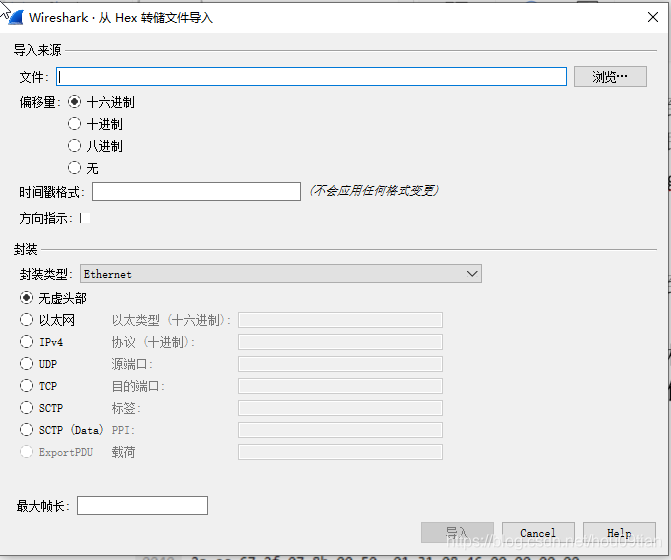
Task: Click the 时间戳格式 input field
Action: 196,192
